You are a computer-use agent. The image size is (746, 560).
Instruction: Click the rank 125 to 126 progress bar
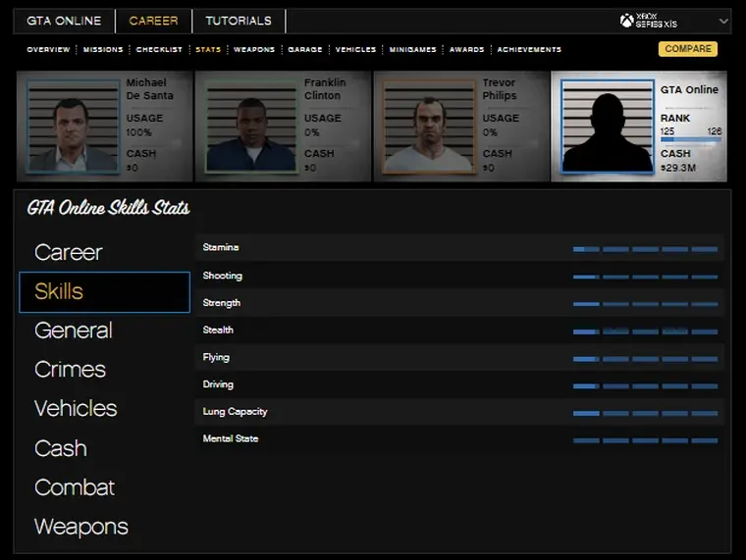[690, 140]
